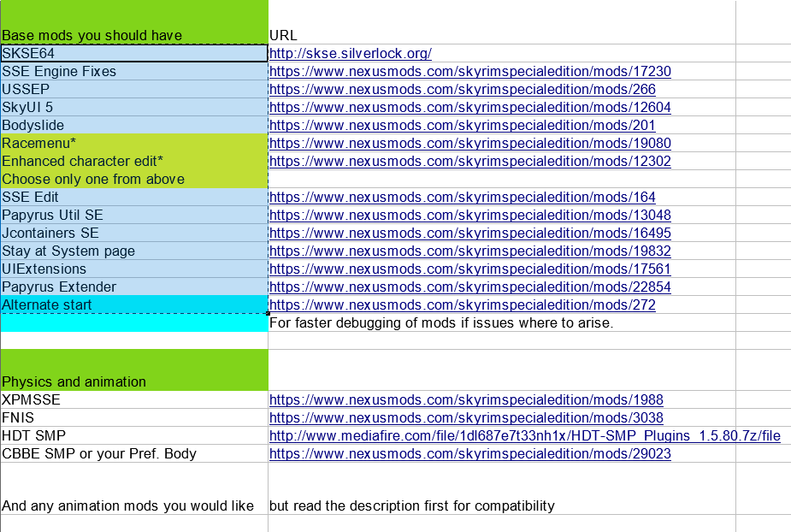
Task: Select the 'Base mods you should have' header cell
Action: (x=134, y=35)
